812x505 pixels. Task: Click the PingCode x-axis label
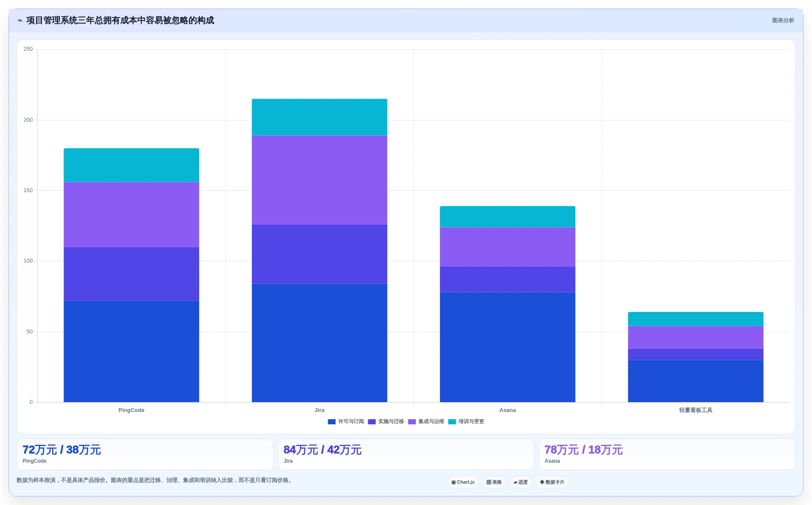(131, 410)
